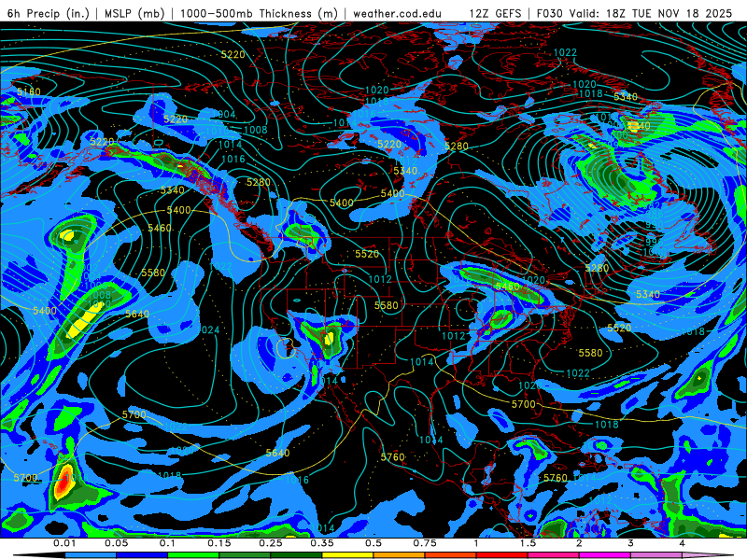
Task: Click the '0.25' legend value
Action: click(271, 543)
